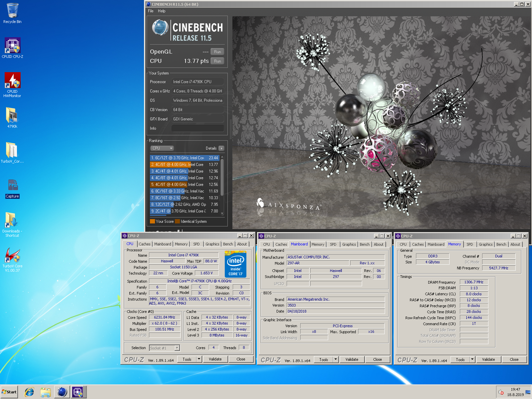
Task: Click title bar icon of CPU-Z Mainboard window
Action: pos(261,236)
